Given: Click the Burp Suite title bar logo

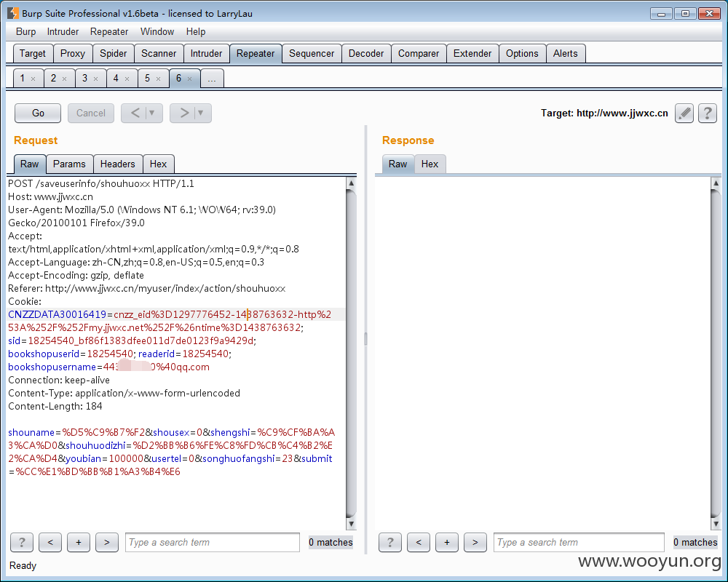Looking at the screenshot, I should (x=13, y=13).
